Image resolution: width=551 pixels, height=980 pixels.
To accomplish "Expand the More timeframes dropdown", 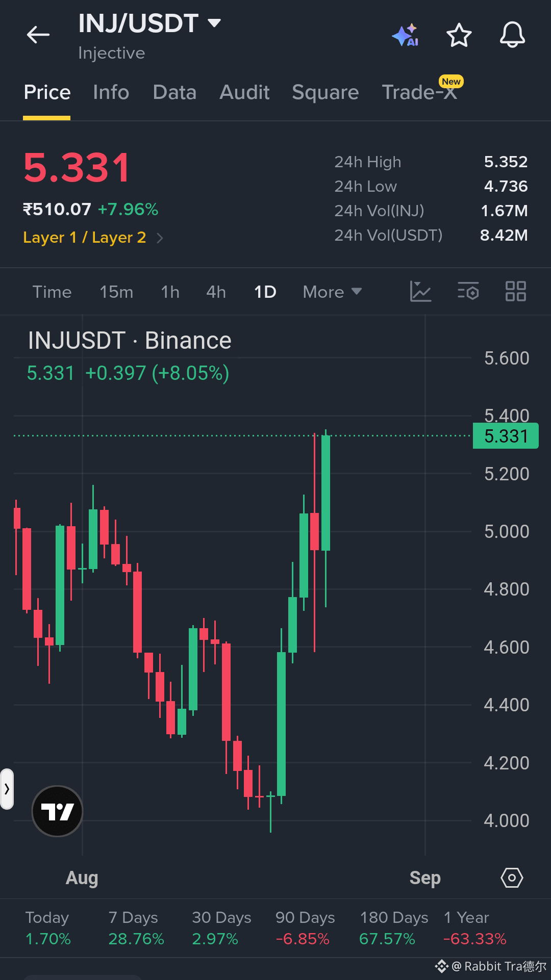I will click(x=332, y=292).
